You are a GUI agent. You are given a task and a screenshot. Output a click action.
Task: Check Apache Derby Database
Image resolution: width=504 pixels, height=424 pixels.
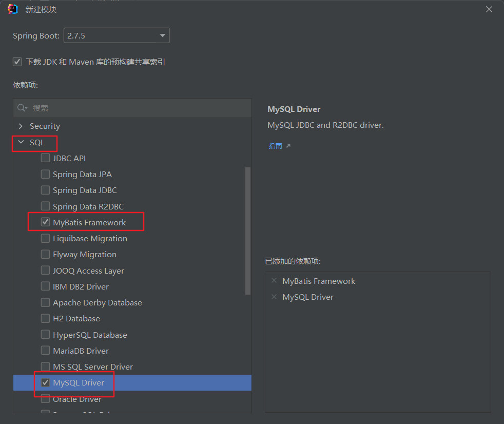pyautogui.click(x=45, y=302)
